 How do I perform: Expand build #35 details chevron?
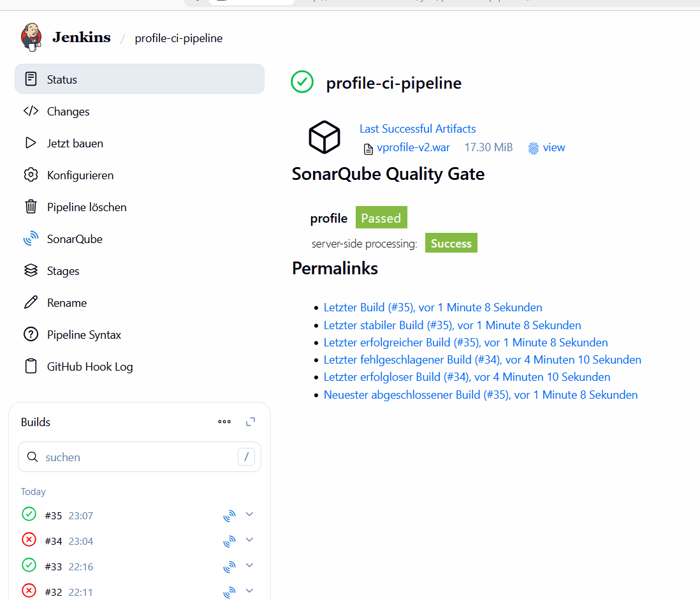[249, 514]
